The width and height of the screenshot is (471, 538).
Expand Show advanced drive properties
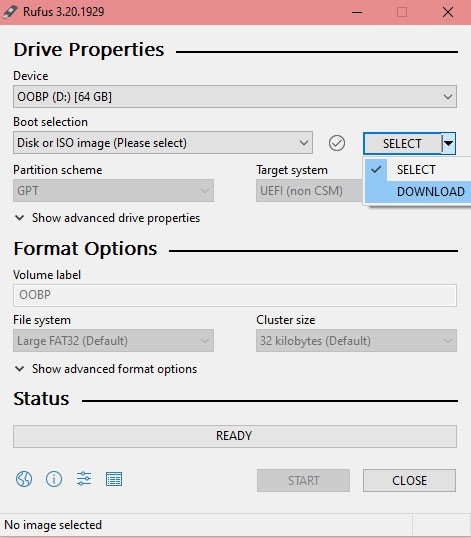(107, 218)
